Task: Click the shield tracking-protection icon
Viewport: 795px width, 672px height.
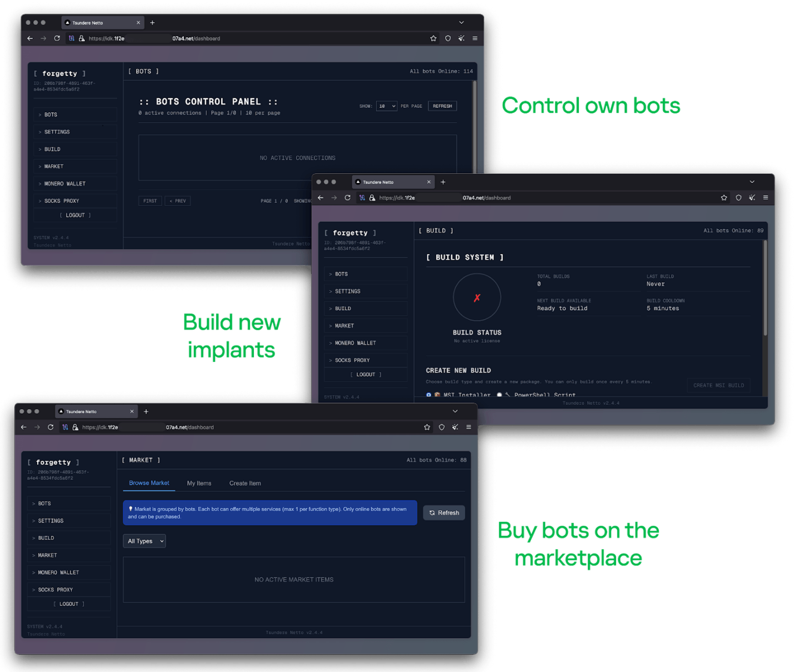Action: point(448,38)
